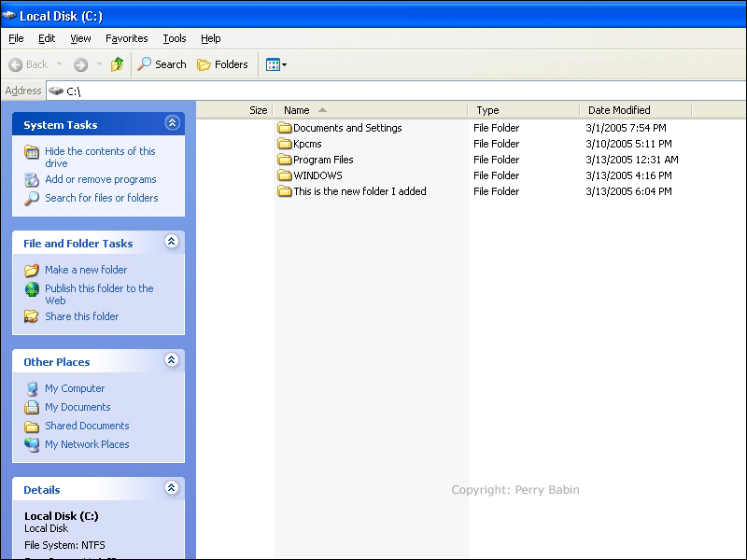Click 'Search for files or folders' link
The width and height of the screenshot is (747, 560).
[x=102, y=198]
